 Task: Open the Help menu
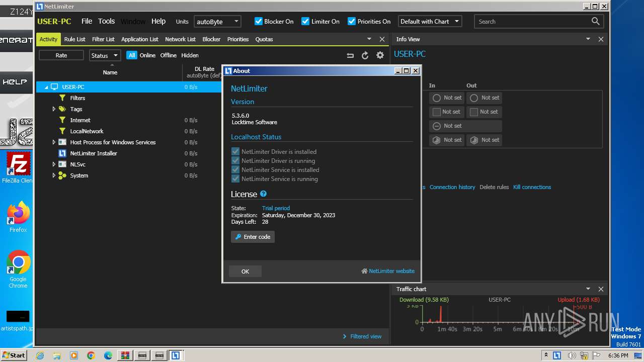[x=158, y=21]
